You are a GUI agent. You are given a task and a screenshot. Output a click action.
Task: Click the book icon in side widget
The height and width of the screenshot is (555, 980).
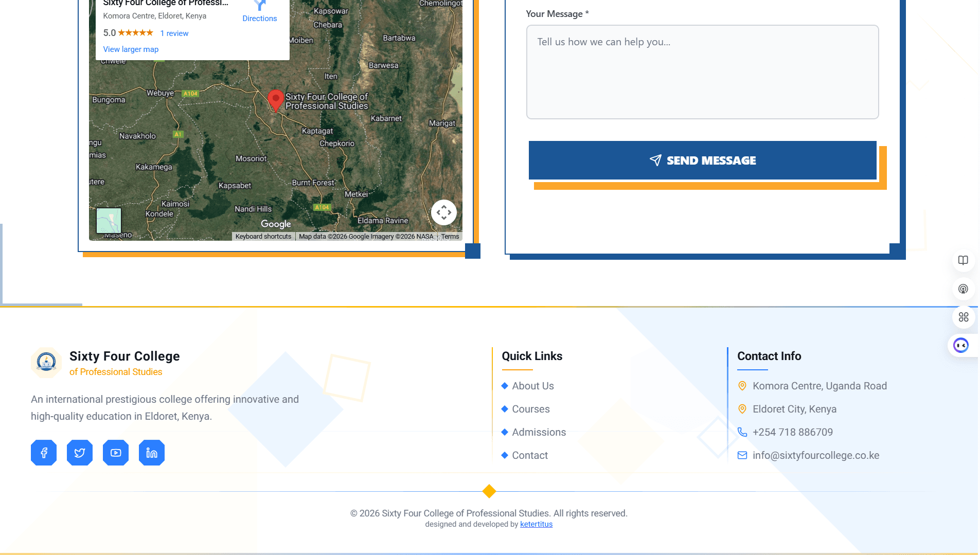point(963,260)
